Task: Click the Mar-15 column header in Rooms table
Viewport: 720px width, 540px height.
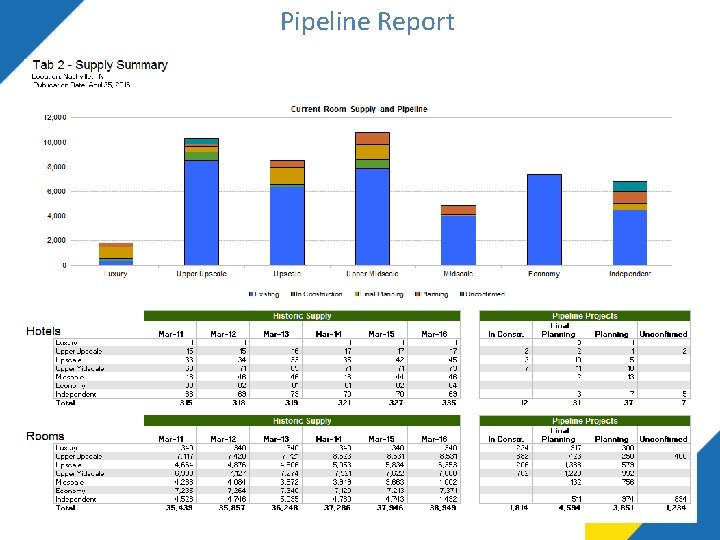Action: click(x=381, y=439)
